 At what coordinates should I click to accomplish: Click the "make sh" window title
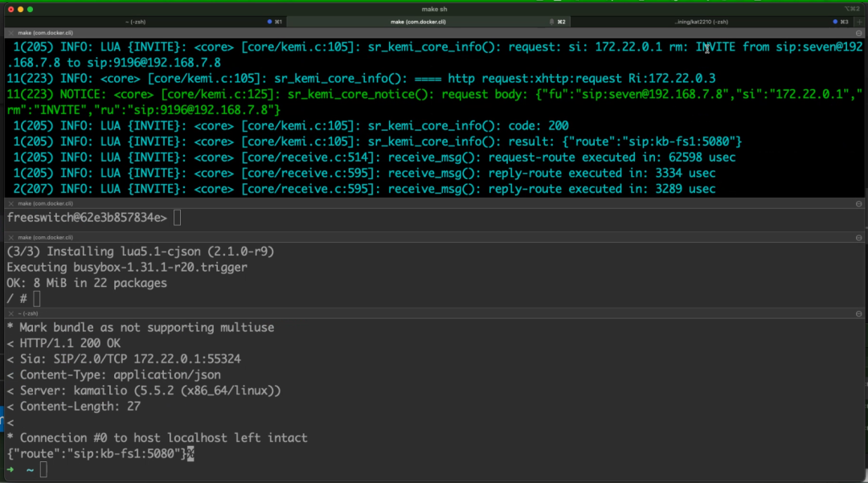(x=434, y=8)
